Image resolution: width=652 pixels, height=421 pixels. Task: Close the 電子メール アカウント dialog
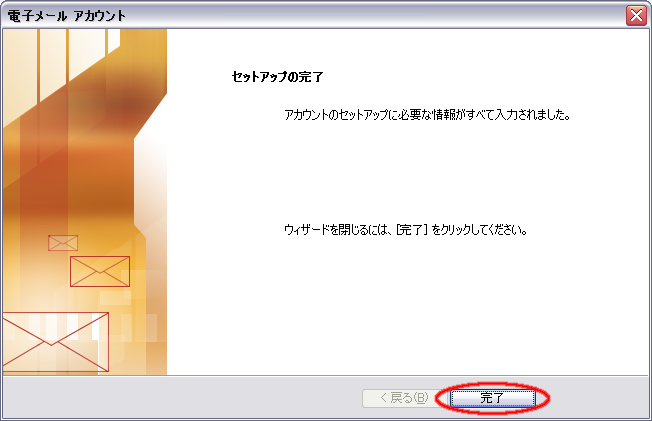point(636,15)
